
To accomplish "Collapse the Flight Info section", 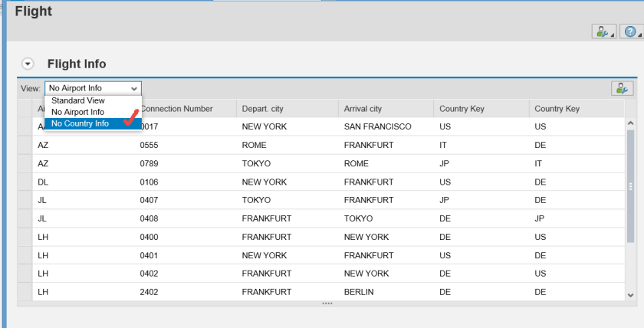I will [x=28, y=64].
